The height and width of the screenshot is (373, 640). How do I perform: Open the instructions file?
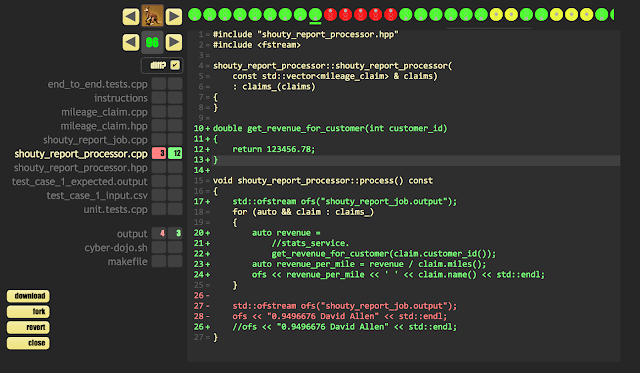(121, 98)
